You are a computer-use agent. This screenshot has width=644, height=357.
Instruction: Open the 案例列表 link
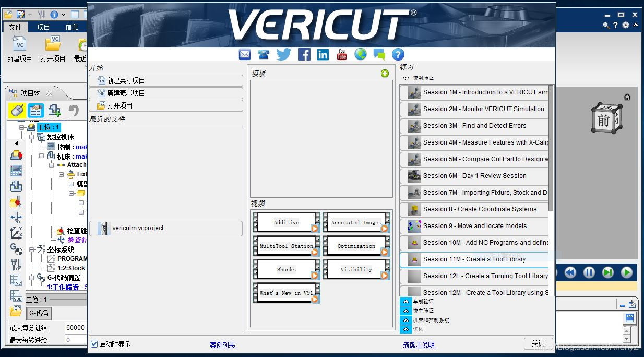(x=222, y=345)
